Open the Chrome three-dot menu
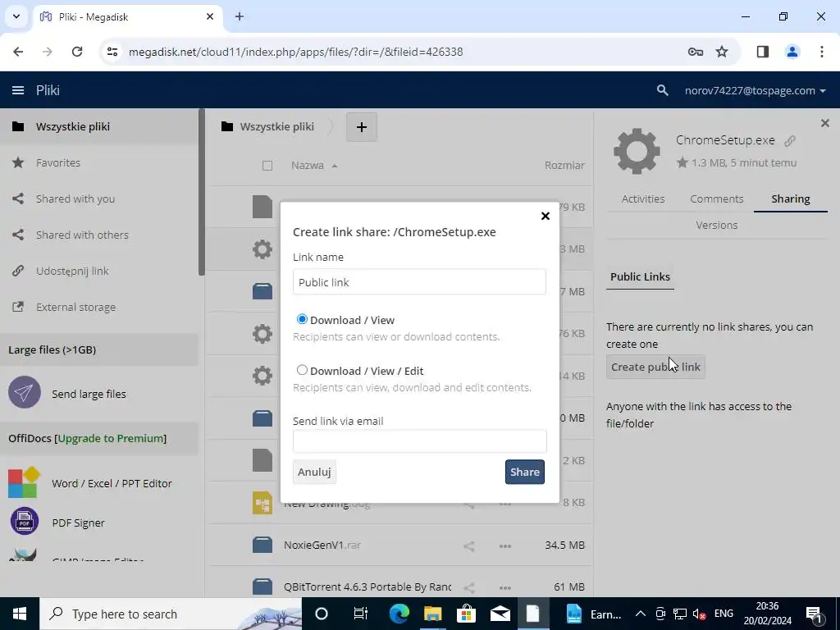 822,52
